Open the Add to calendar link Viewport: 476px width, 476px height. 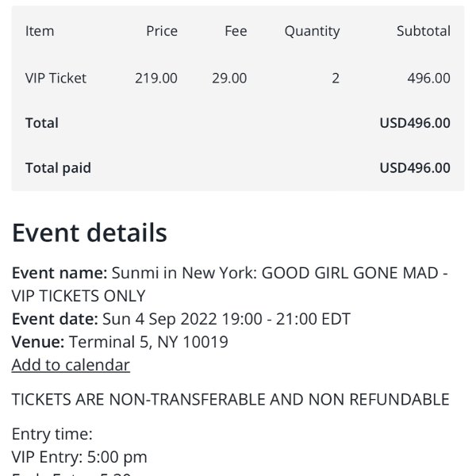click(x=71, y=365)
